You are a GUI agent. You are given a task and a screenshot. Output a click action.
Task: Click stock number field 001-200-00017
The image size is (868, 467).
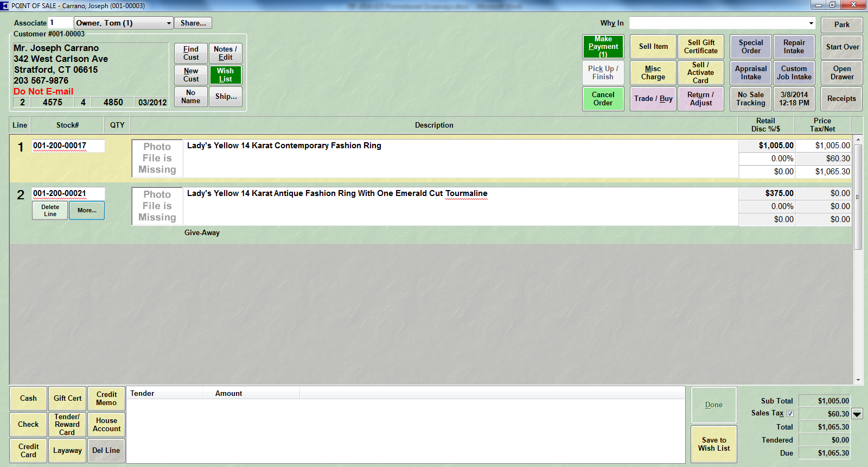click(x=68, y=146)
